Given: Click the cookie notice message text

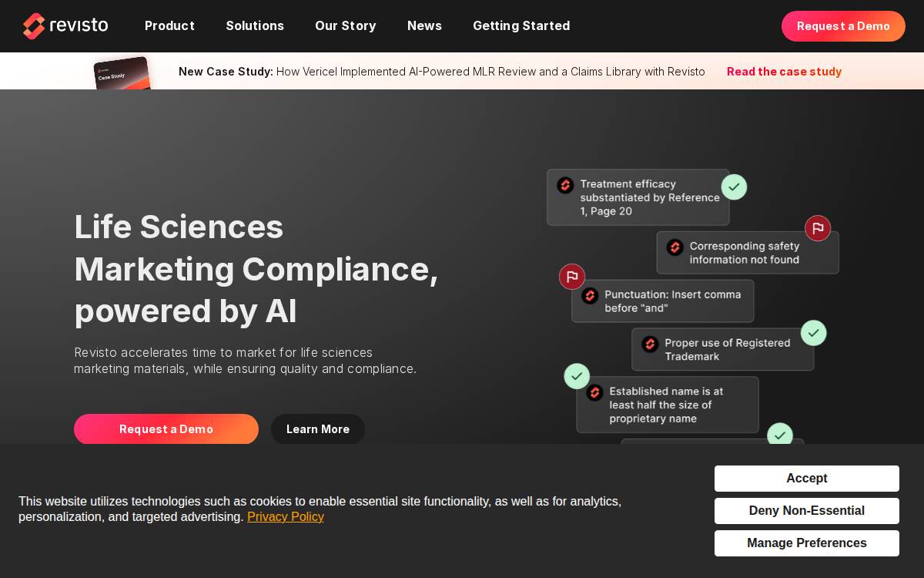Looking at the screenshot, I should point(320,509).
